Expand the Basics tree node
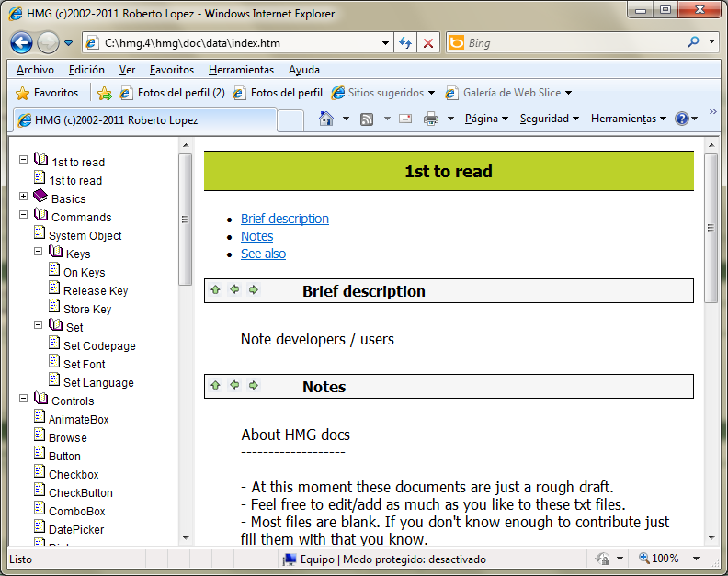Screen dimensions: 728x576 point(23,196)
